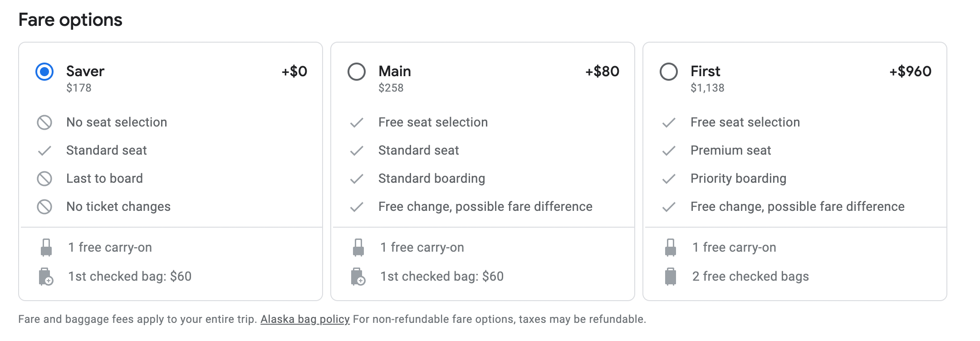Select the Main fare radio button

point(357,72)
